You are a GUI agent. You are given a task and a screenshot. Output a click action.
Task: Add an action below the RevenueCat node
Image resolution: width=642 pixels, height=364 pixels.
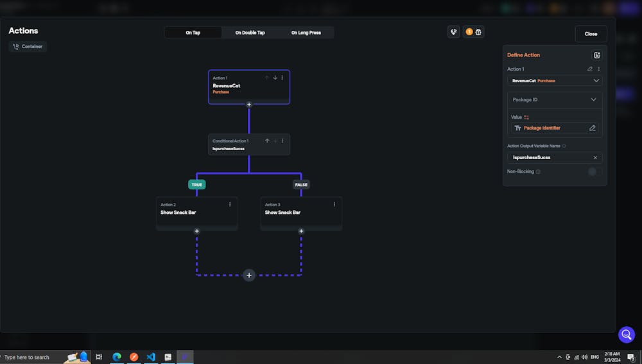[249, 104]
